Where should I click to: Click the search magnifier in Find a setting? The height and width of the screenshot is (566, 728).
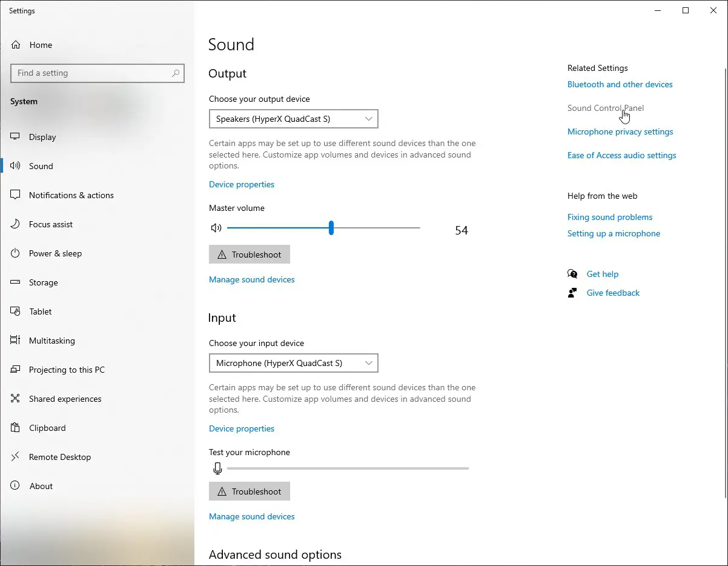176,73
